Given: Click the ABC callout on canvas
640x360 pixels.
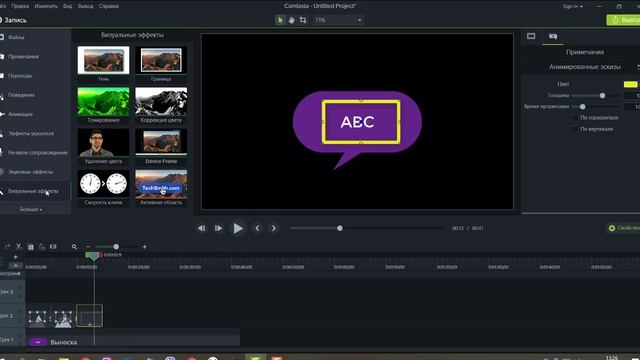Looking at the screenshot, I should [x=357, y=122].
